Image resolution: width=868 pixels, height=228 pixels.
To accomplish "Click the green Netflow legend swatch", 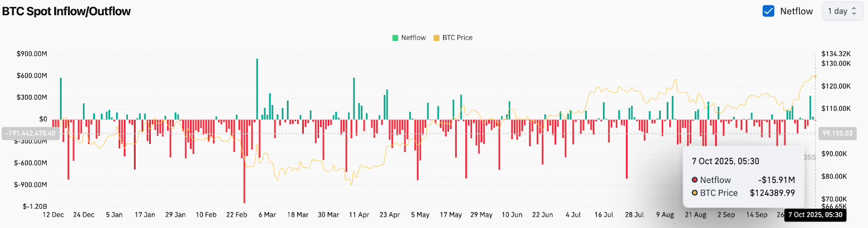I will pos(395,38).
